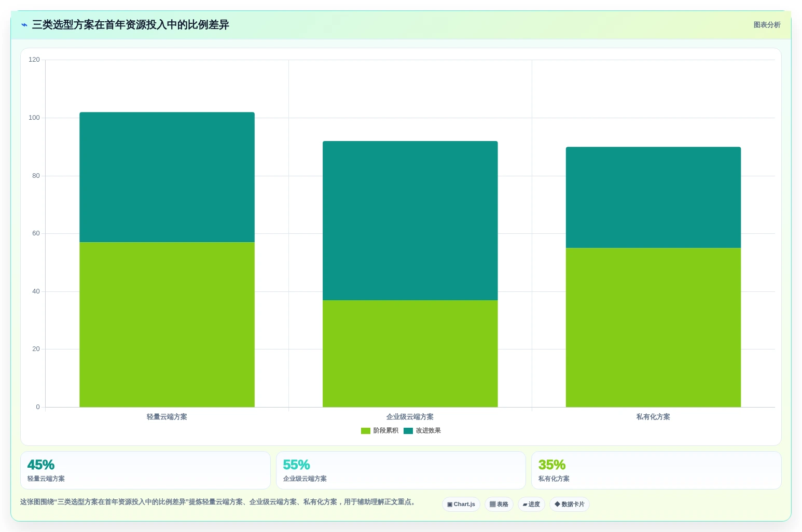The image size is (802, 532).
Task: Click the teal bar segment for 轻量云端方案
Action: tap(167, 177)
